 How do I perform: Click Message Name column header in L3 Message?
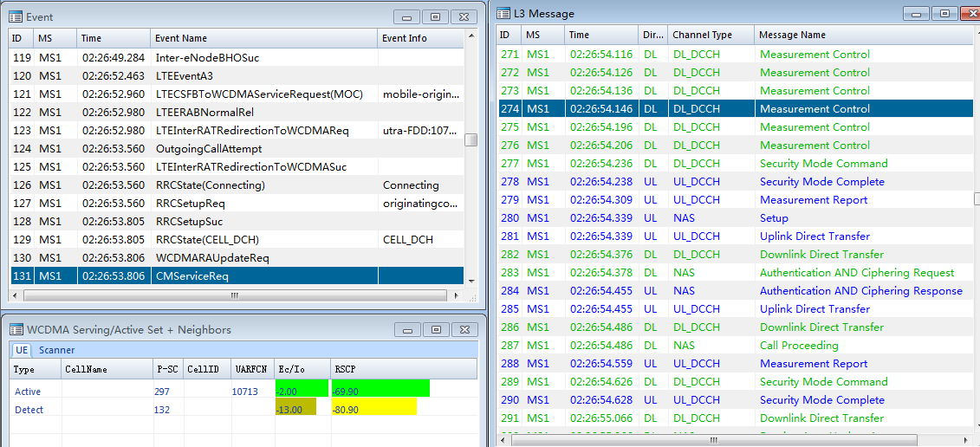tap(862, 35)
